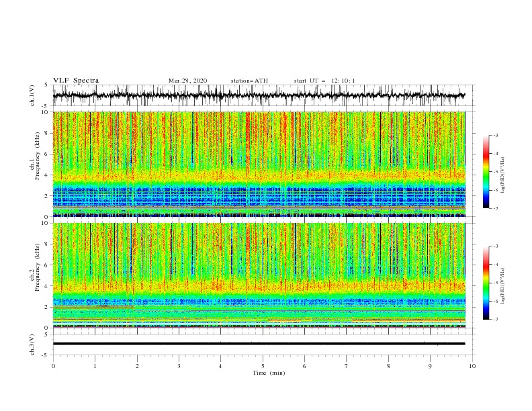Click the "-7" tick on upper colorbar
This screenshot has height=411, width=532.
point(495,209)
